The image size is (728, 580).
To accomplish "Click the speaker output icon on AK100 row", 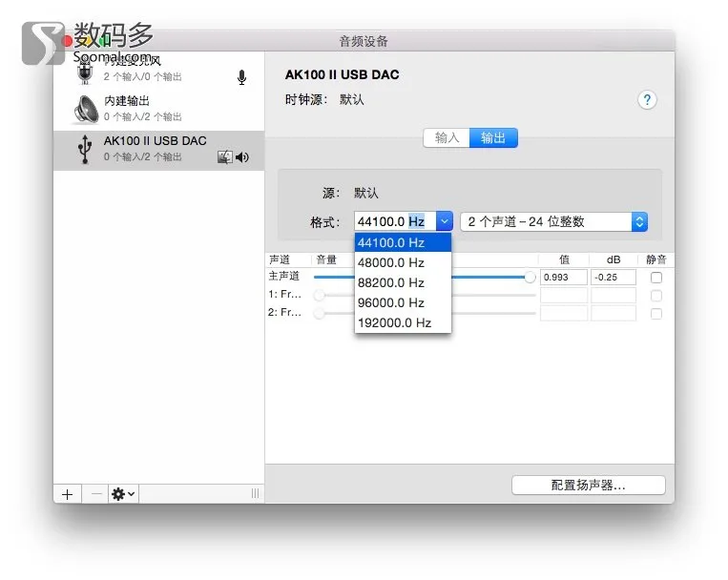I will pyautogui.click(x=242, y=157).
